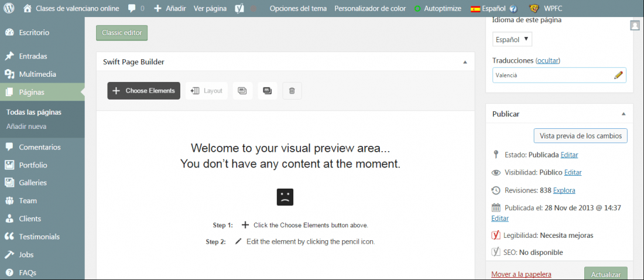
Task: Click the save template icon button
Action: (x=242, y=91)
